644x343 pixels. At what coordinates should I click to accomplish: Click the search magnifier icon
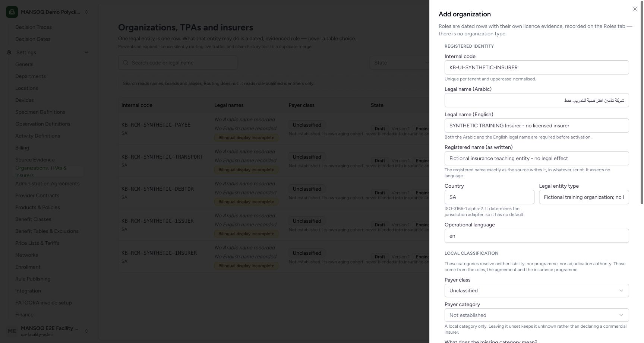126,63
